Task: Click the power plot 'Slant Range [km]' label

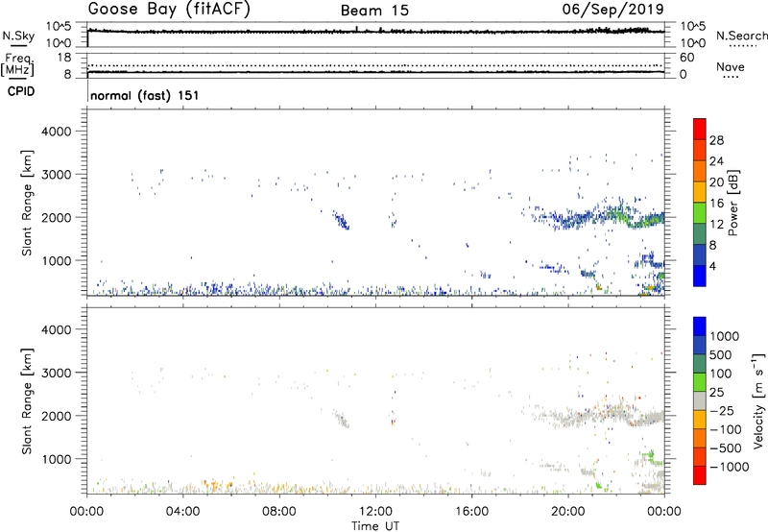Action: pos(27,203)
